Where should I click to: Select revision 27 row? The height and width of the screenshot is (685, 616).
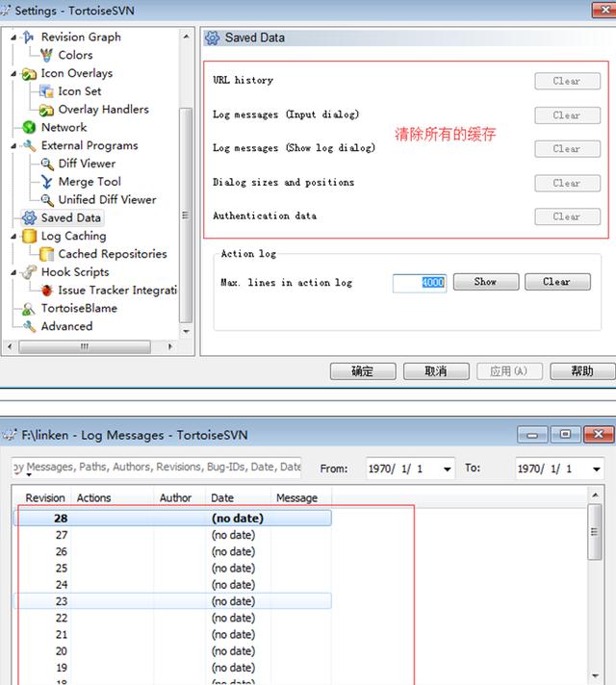pos(172,535)
